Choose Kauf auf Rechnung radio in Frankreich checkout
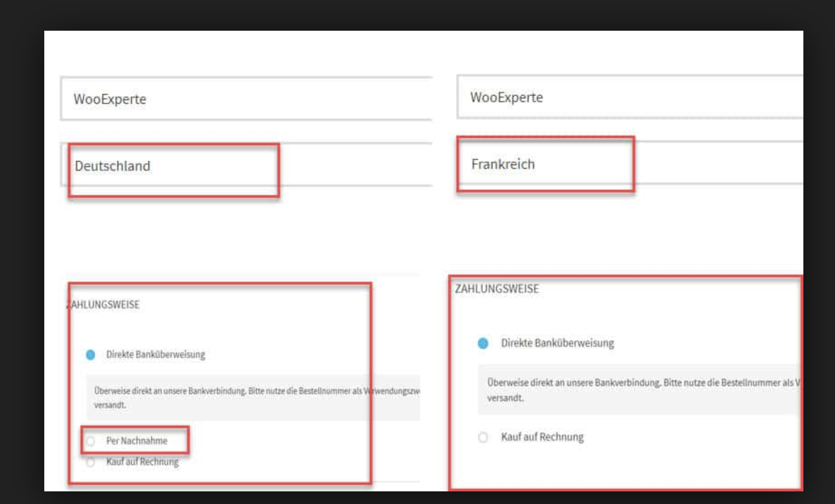Image resolution: width=835 pixels, height=504 pixels. (x=483, y=437)
